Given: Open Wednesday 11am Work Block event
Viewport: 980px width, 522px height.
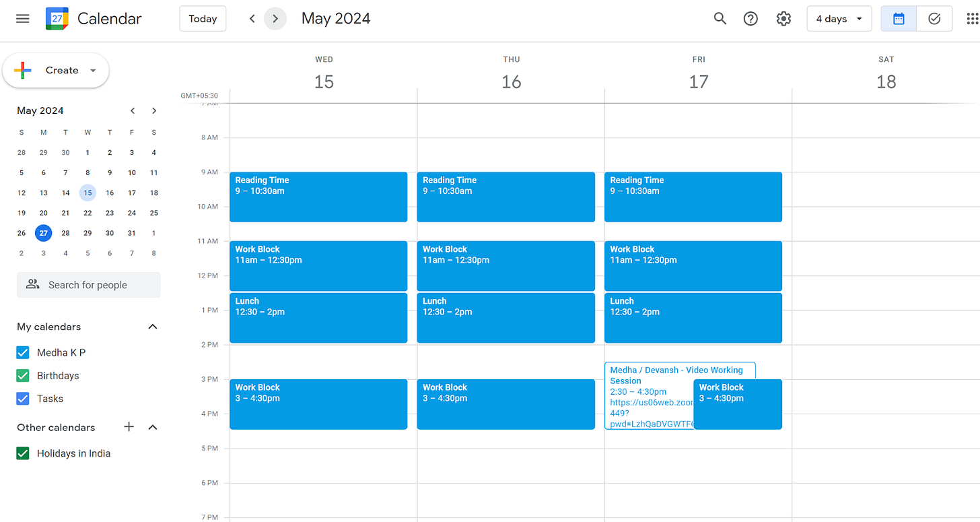Looking at the screenshot, I should point(318,266).
